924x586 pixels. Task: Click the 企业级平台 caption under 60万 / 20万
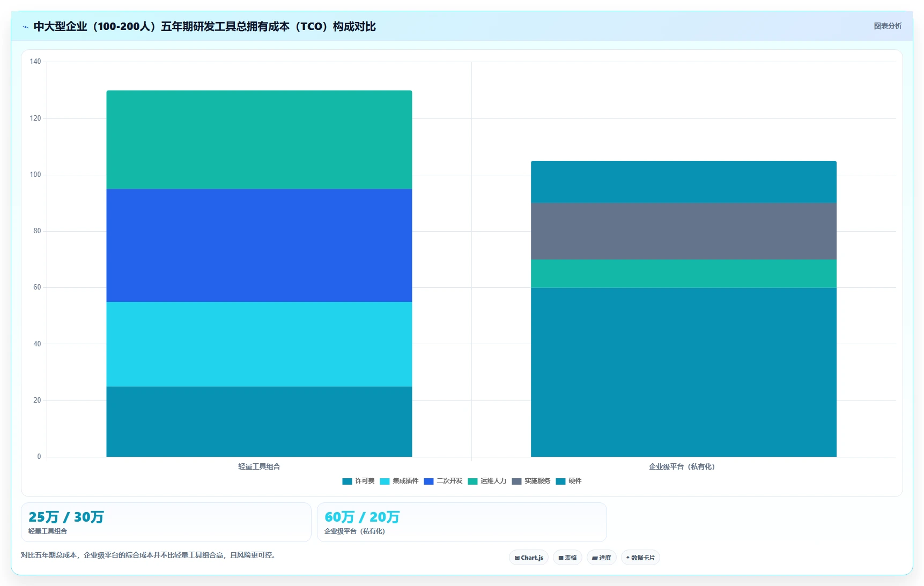[354, 531]
